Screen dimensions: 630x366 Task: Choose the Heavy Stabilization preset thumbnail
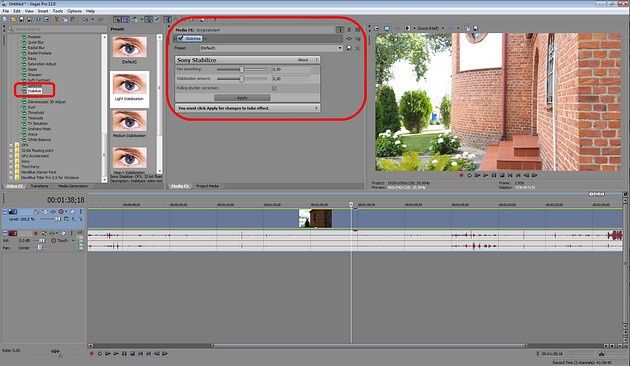click(129, 157)
